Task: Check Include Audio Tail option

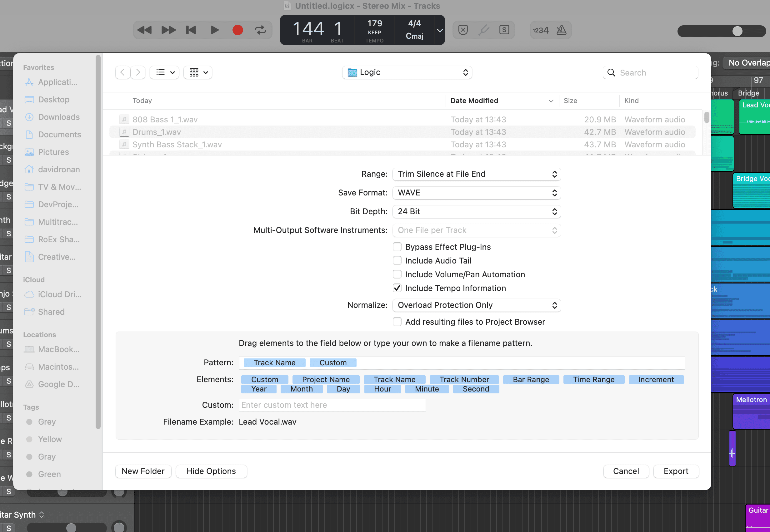Action: tap(397, 260)
